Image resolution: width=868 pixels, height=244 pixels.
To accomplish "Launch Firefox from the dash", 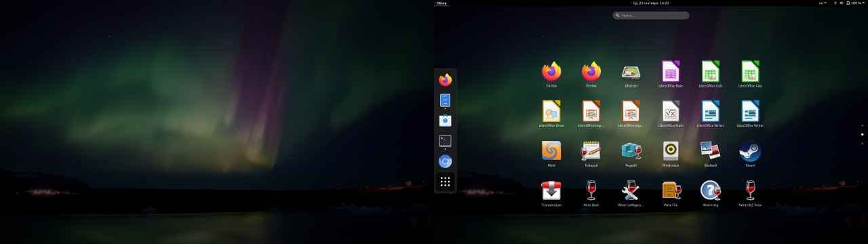I will (x=445, y=80).
